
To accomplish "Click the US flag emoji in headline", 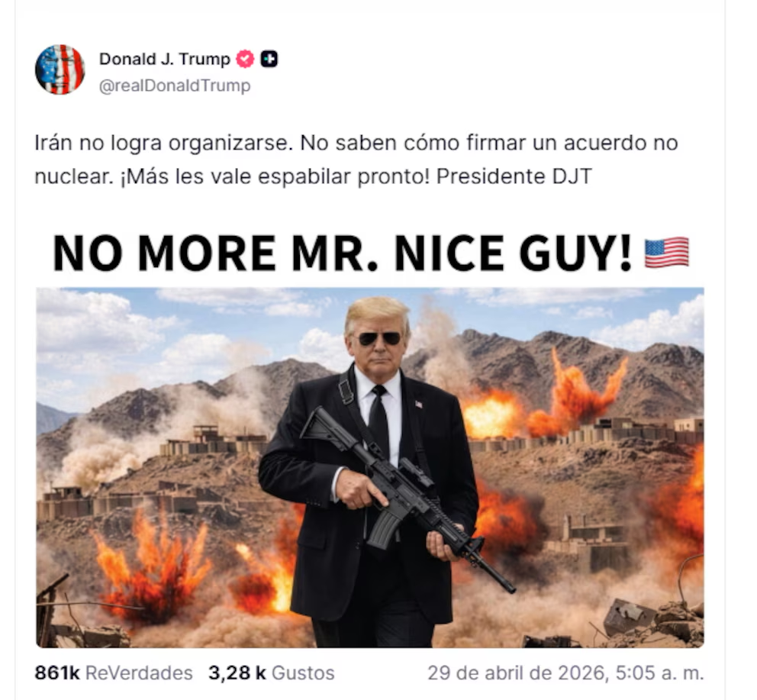I will click(667, 252).
